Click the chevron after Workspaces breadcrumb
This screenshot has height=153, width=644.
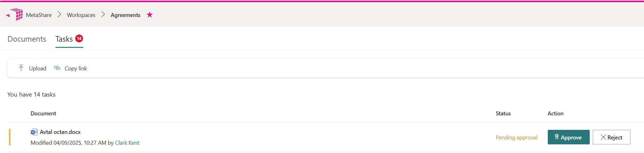[x=103, y=15]
